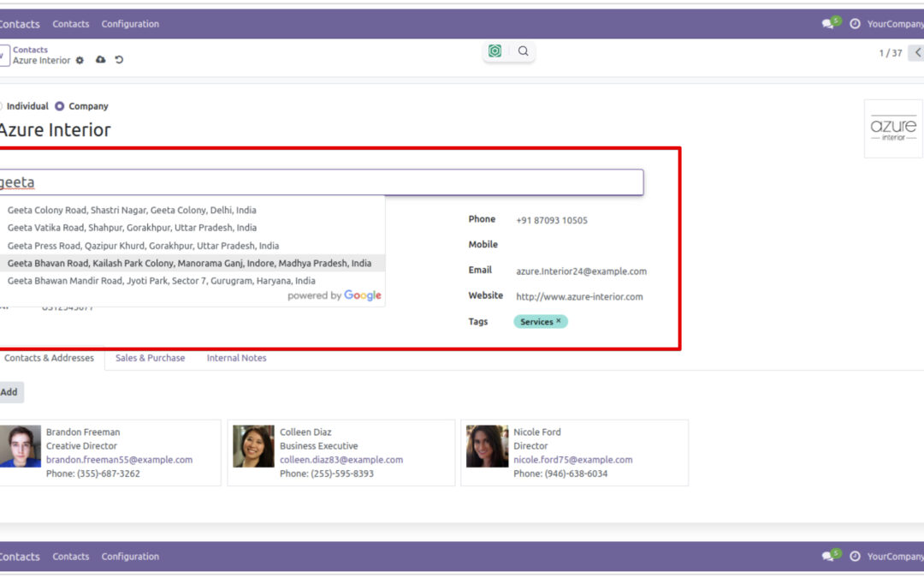
Task: Click phone number (255)-595-8393
Action: (x=341, y=474)
